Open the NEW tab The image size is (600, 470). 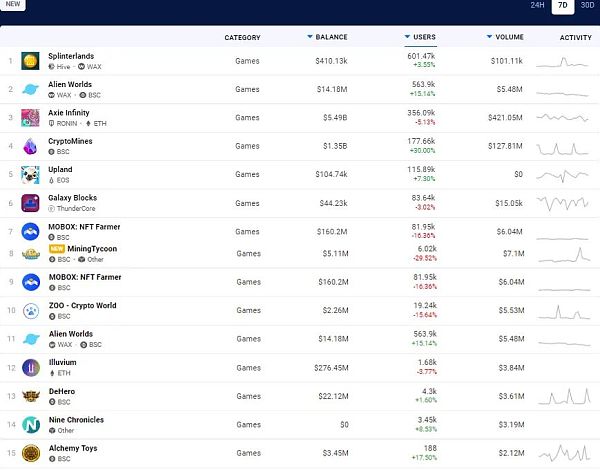14,5
